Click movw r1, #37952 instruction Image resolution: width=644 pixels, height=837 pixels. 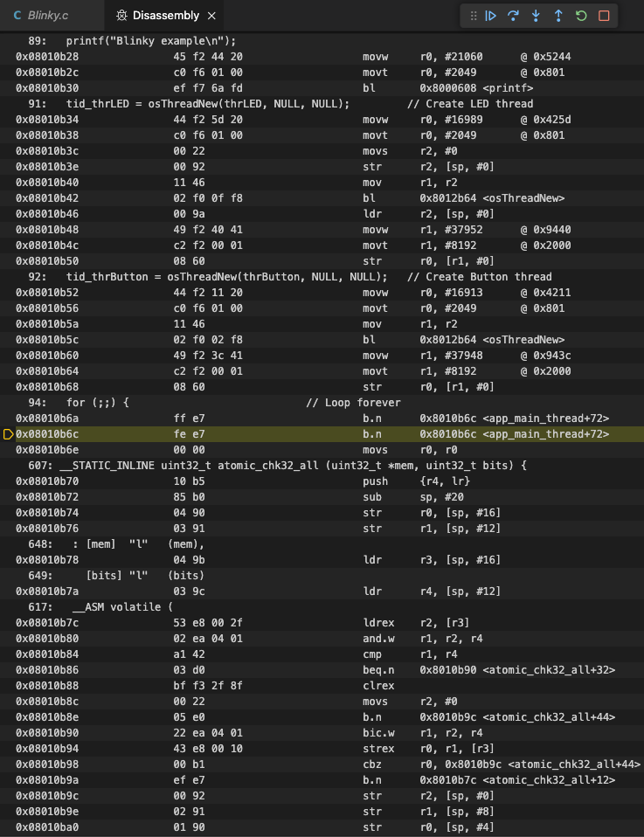322,230
